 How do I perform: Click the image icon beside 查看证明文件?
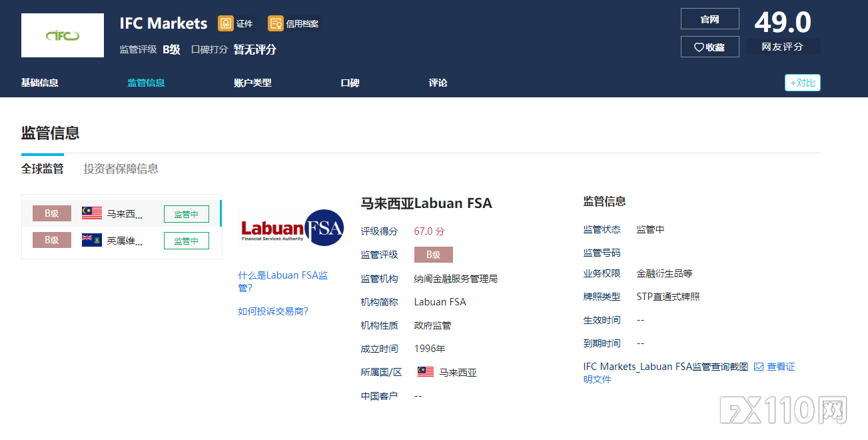758,367
